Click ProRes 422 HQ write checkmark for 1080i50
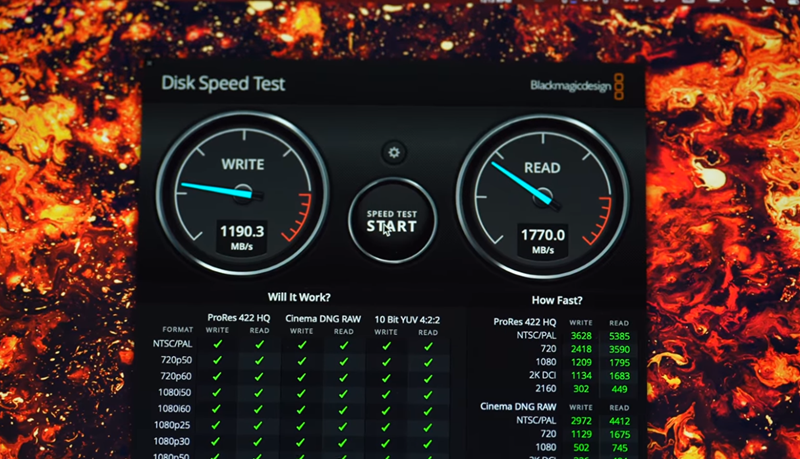 coord(216,393)
